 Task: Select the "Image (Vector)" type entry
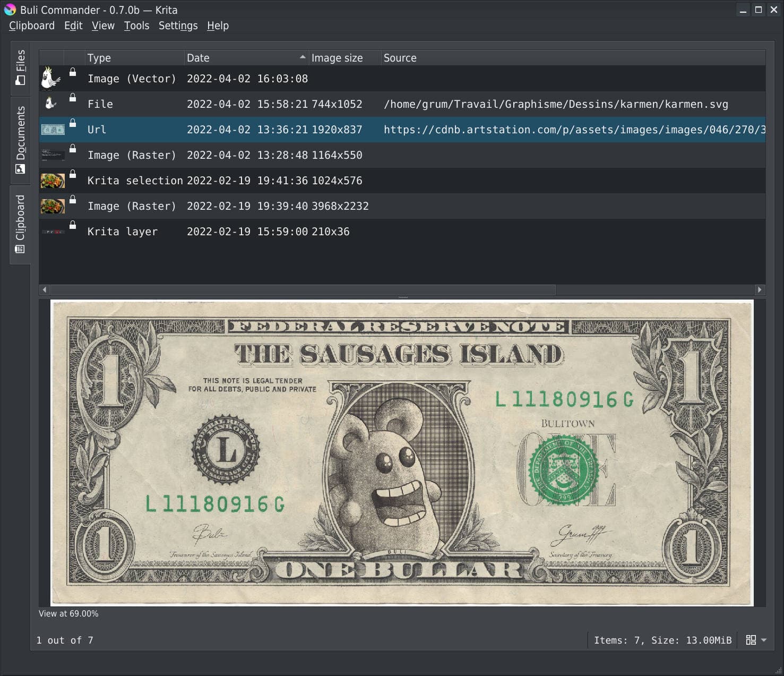132,79
